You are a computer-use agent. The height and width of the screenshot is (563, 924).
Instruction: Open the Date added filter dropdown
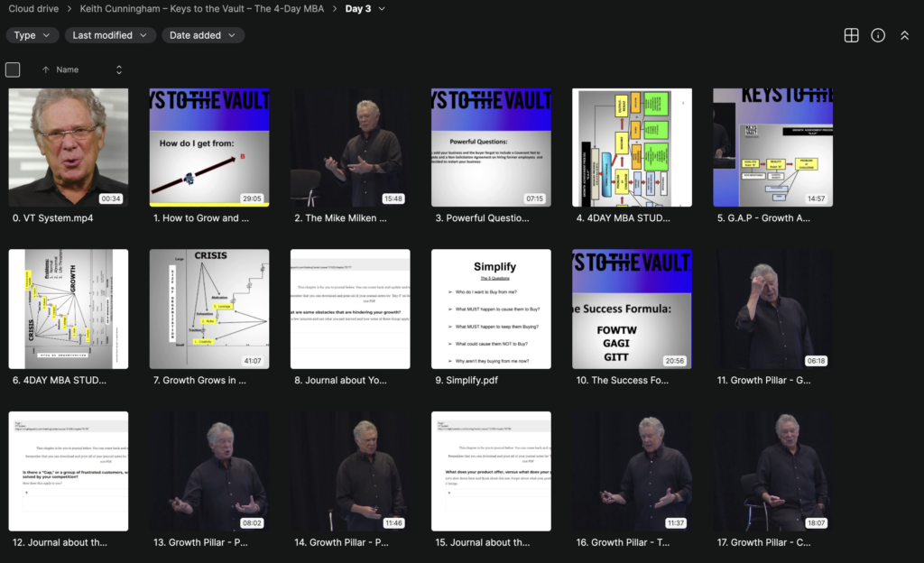click(x=203, y=35)
